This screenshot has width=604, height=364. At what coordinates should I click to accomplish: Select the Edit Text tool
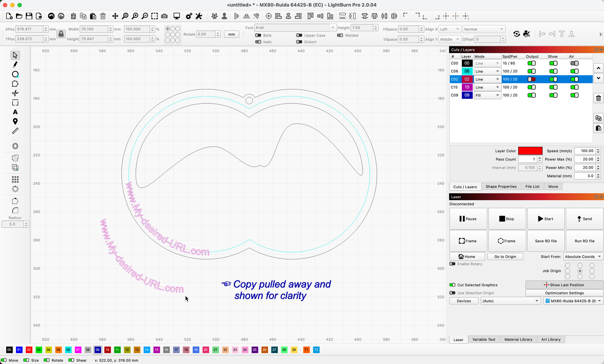(x=15, y=112)
